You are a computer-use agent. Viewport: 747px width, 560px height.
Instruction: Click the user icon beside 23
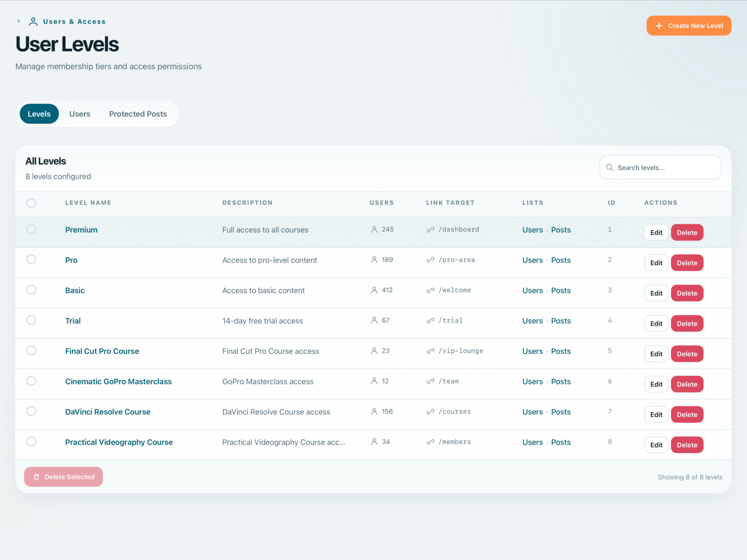[374, 351]
